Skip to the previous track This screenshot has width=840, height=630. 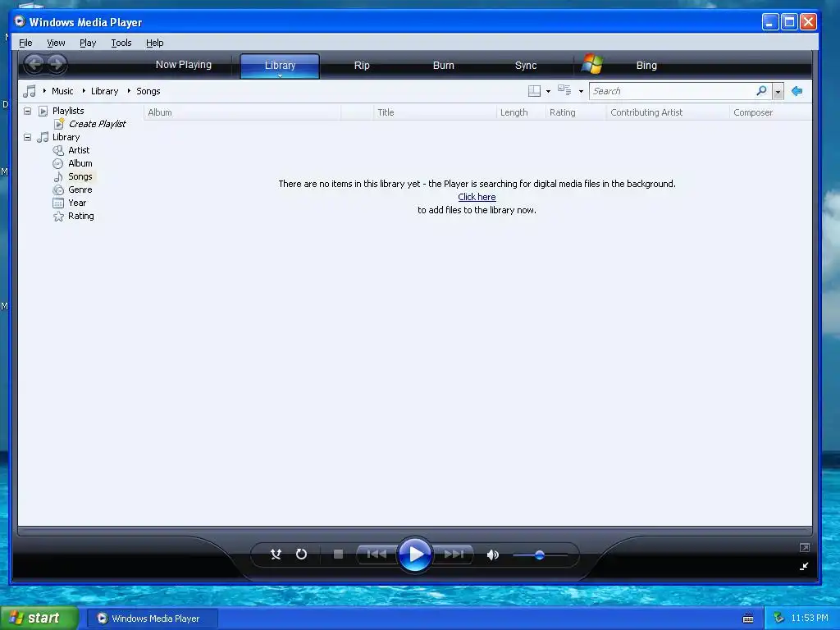[377, 554]
